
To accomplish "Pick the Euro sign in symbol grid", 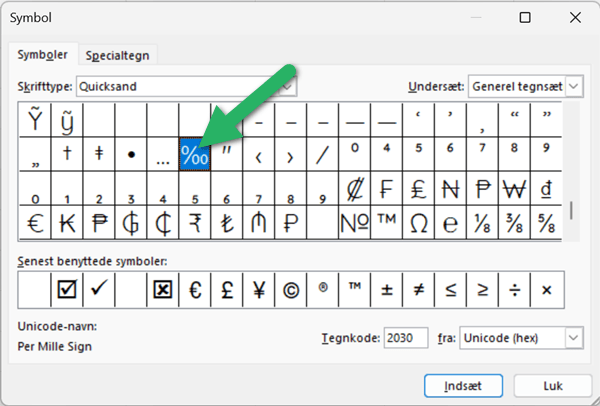I will coord(35,222).
